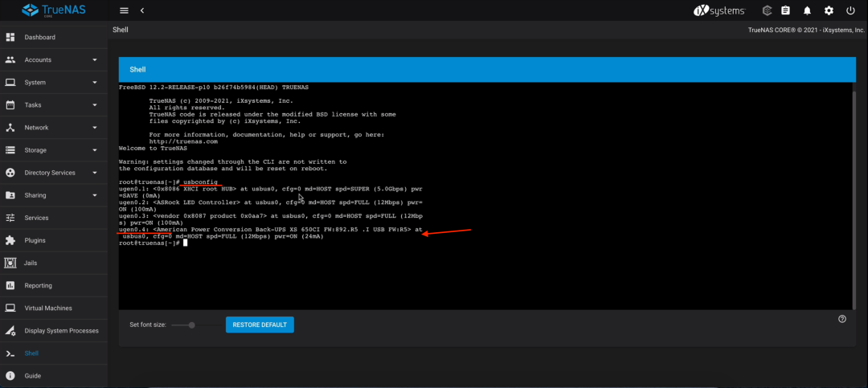The height and width of the screenshot is (388, 868).
Task: Click the 'XHCI root HUB' device line
Action: pos(271,189)
